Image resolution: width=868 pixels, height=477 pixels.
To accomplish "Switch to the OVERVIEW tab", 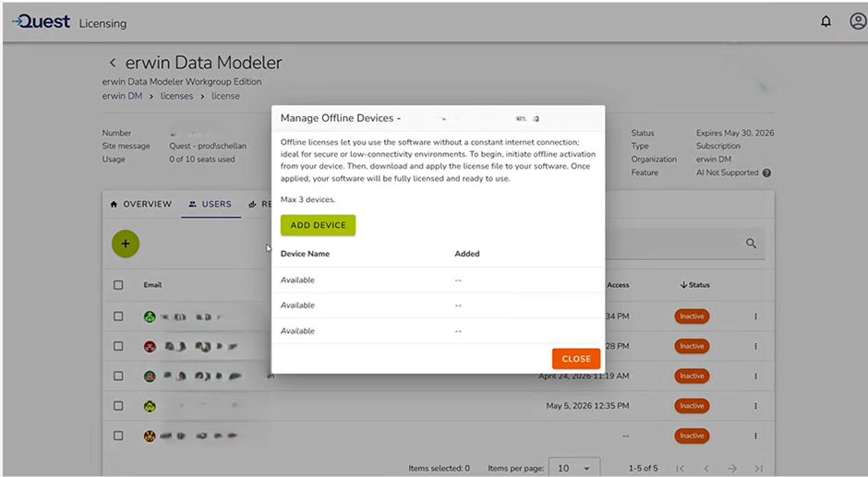I will pyautogui.click(x=140, y=204).
